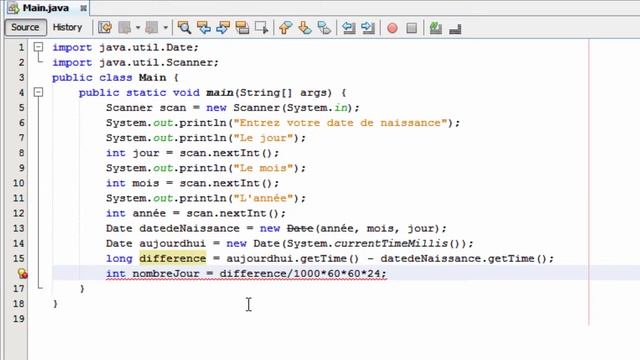
Task: Click 'currentTimeMillis' on line 14
Action: coord(391,243)
